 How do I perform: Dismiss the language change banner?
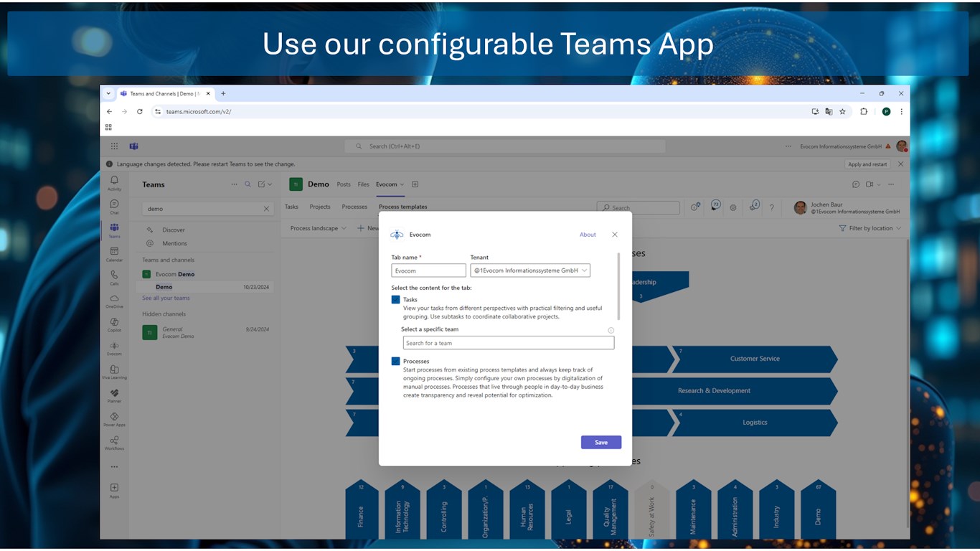pyautogui.click(x=901, y=164)
